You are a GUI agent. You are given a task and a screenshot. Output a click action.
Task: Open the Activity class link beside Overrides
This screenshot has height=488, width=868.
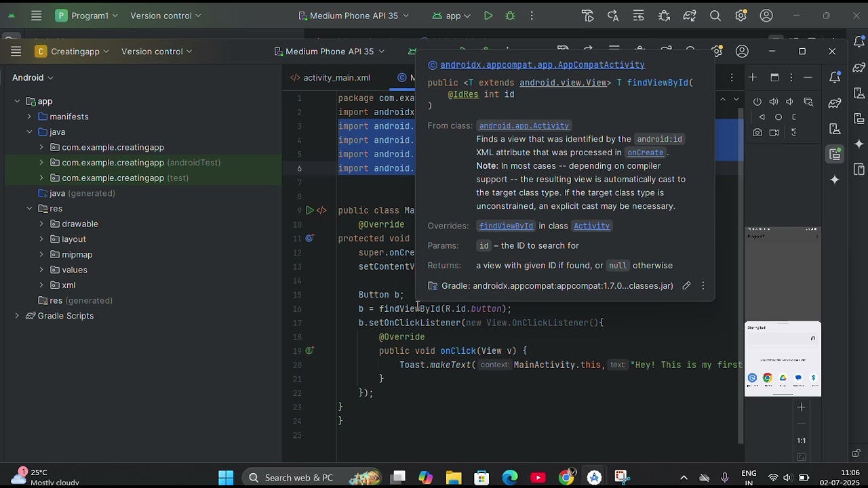coord(591,226)
